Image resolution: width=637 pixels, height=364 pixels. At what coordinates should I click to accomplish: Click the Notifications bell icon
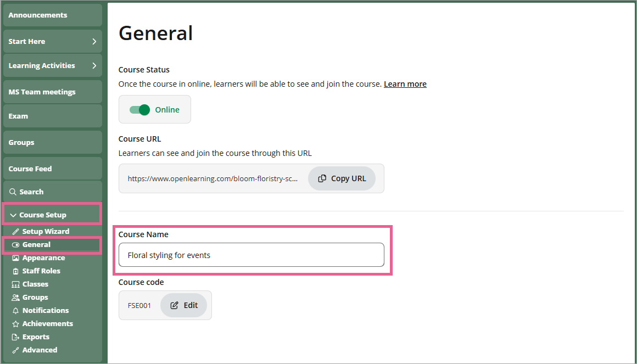tap(15, 311)
